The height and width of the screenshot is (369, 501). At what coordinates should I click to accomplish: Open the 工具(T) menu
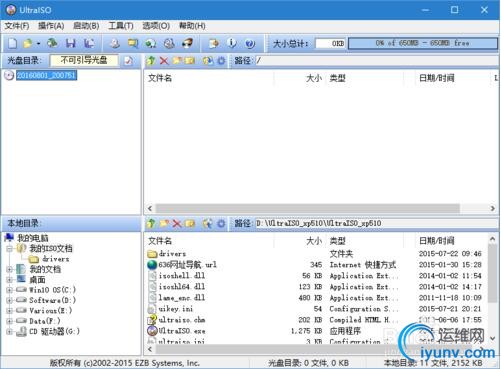[x=121, y=26]
